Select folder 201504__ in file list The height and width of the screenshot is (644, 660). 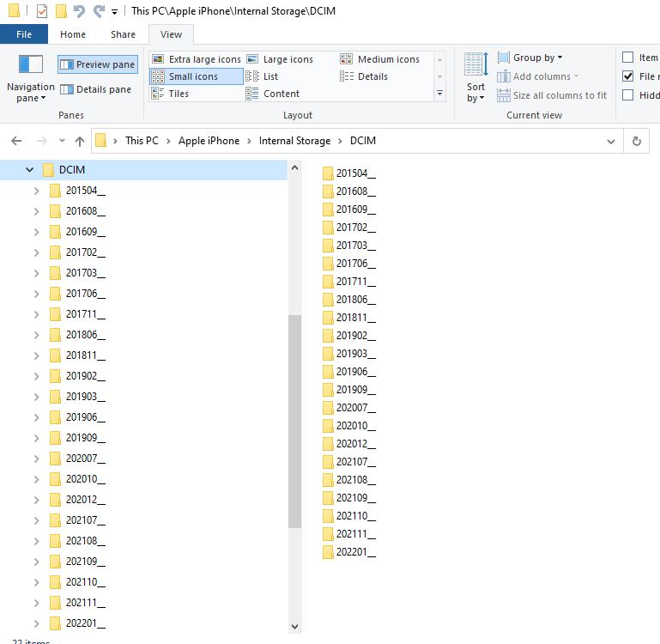tap(349, 173)
